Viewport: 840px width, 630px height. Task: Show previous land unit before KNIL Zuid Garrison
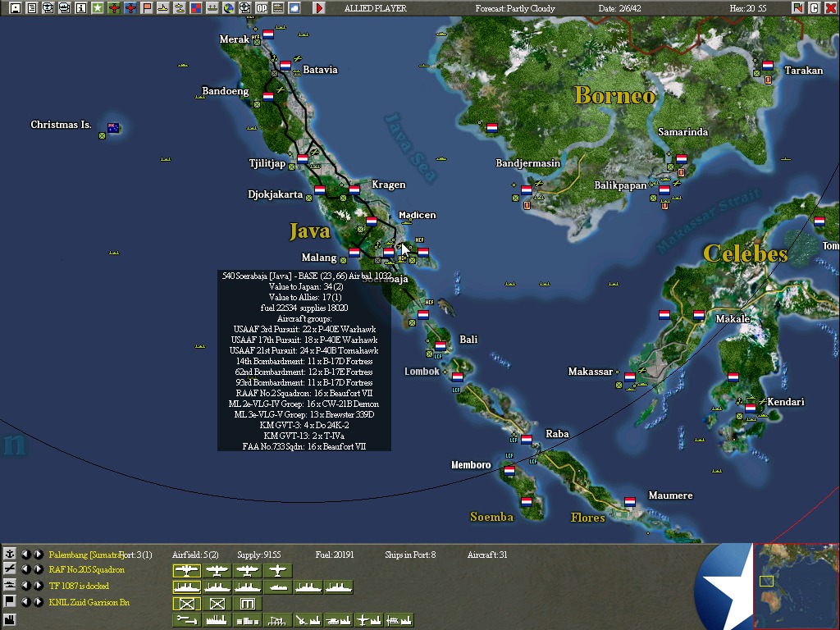(25, 601)
